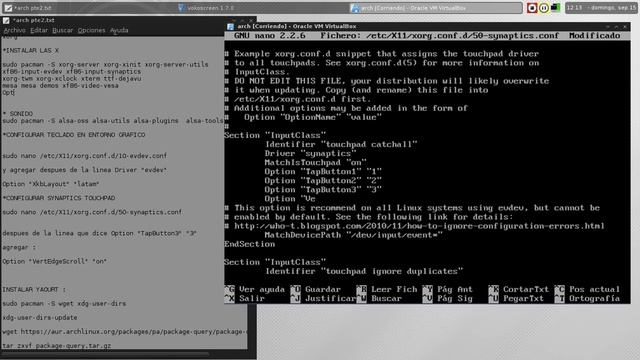
Task: Click the '^K CortarTxt' shortcut in nano
Action: pyautogui.click(x=518, y=289)
